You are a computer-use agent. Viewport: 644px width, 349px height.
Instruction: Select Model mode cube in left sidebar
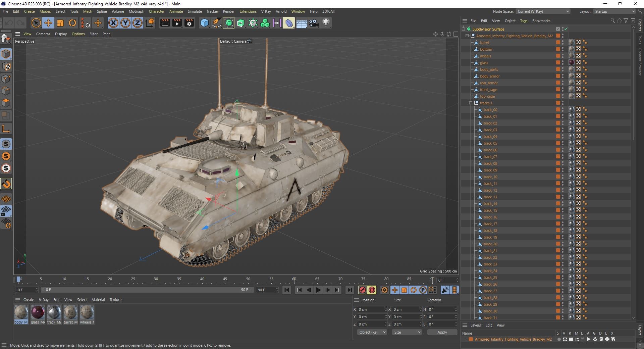6,54
